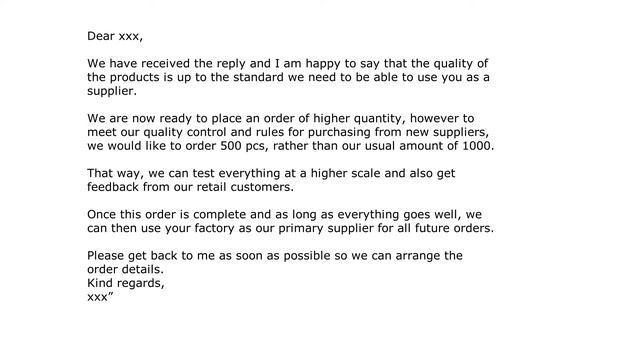Click the greeting 'Dear xxx,'
Screen dimensions: 640x360
[115, 36]
